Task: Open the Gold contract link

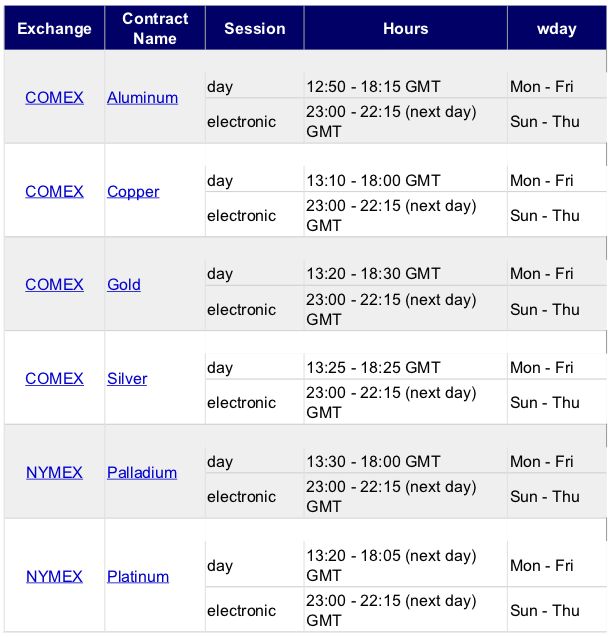Action: tap(124, 284)
